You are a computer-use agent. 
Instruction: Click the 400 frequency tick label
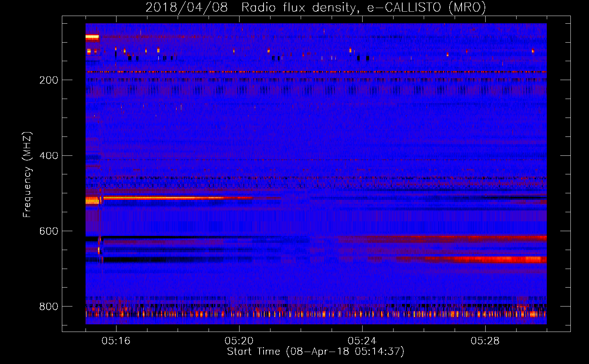[49, 156]
